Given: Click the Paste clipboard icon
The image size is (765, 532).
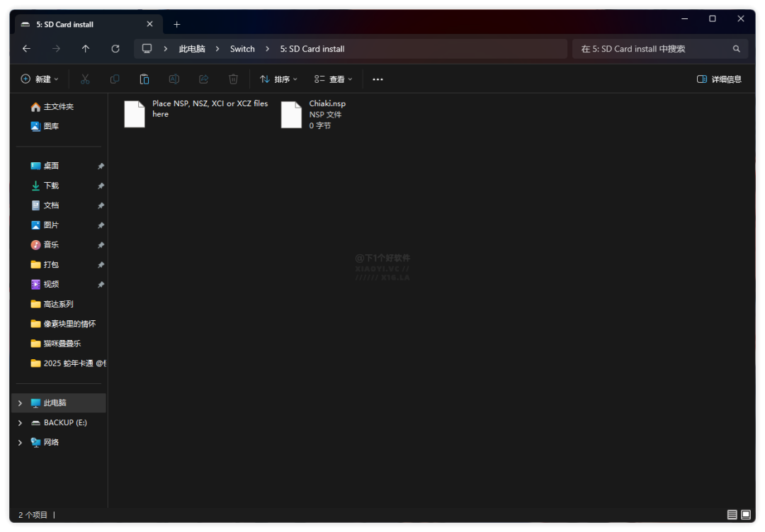Looking at the screenshot, I should 144,79.
